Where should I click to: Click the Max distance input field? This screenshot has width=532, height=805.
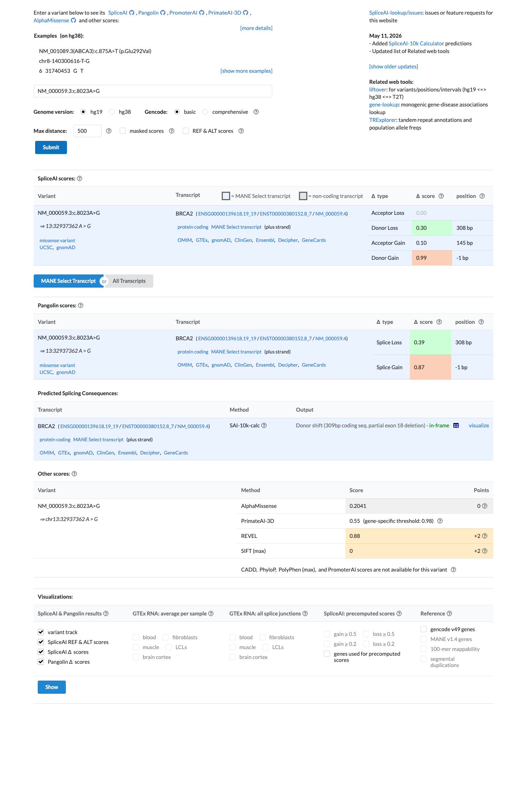pos(87,131)
